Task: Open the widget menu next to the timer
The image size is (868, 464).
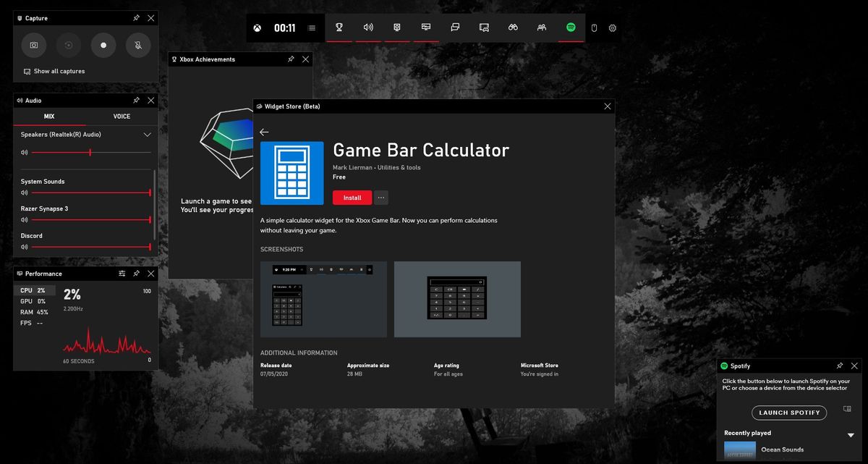Action: pos(312,28)
